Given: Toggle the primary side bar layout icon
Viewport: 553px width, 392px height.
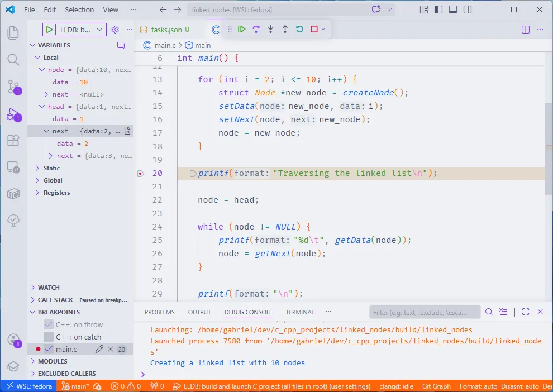Looking at the screenshot, I should point(438,9).
